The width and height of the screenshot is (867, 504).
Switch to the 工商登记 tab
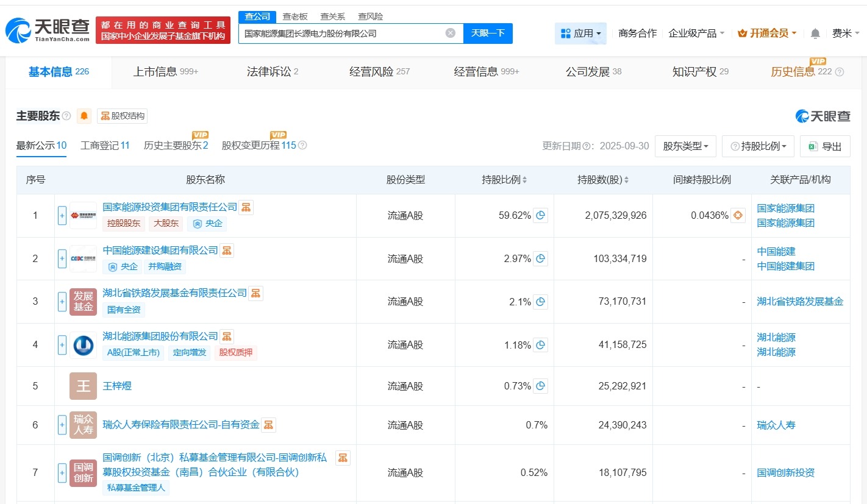point(104,146)
